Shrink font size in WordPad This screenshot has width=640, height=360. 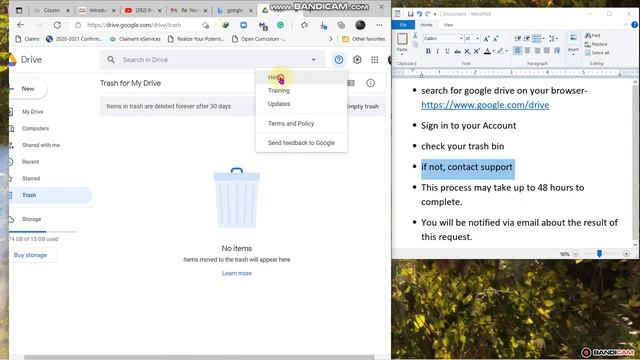coord(496,39)
